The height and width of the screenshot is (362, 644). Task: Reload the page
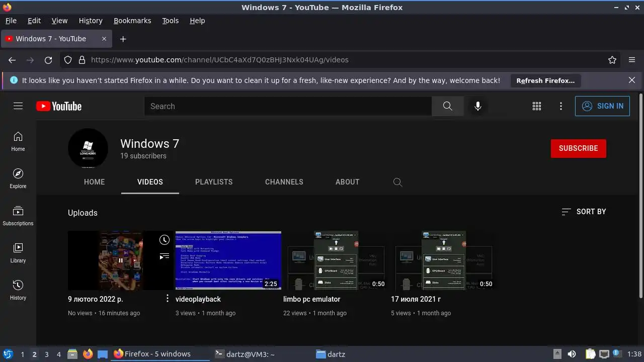[48, 60]
